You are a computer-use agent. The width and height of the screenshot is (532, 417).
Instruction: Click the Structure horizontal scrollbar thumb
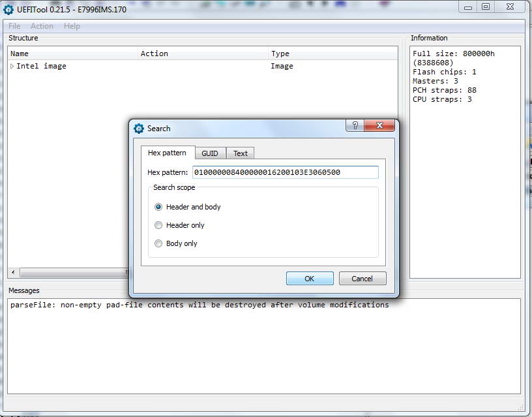pos(74,272)
